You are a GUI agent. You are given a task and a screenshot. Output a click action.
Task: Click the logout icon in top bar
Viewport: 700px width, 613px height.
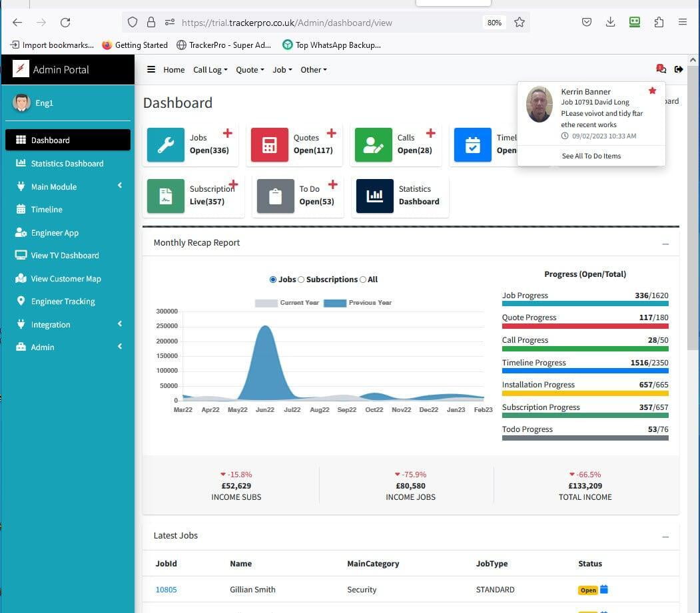click(x=679, y=69)
